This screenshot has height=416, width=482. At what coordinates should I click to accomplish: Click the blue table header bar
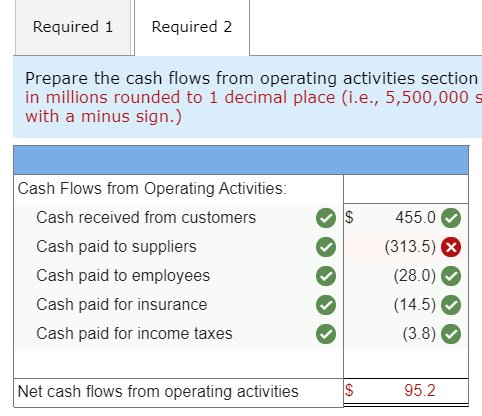click(x=241, y=160)
